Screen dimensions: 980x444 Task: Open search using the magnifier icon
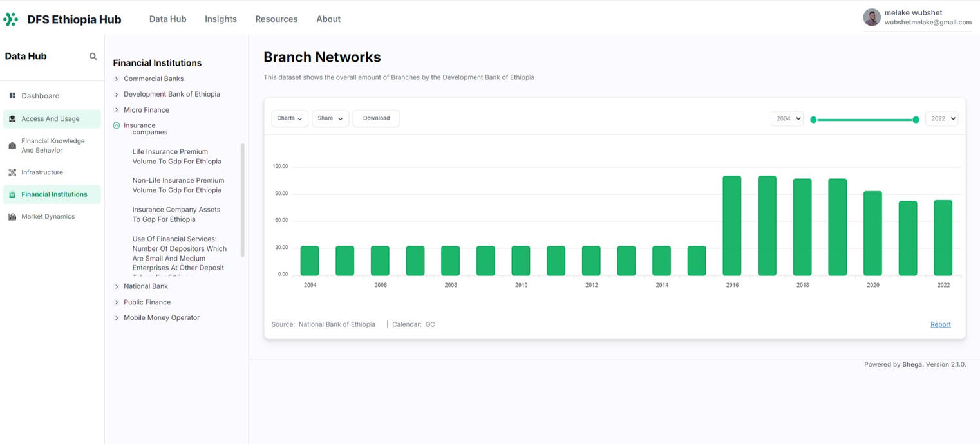pos(93,56)
